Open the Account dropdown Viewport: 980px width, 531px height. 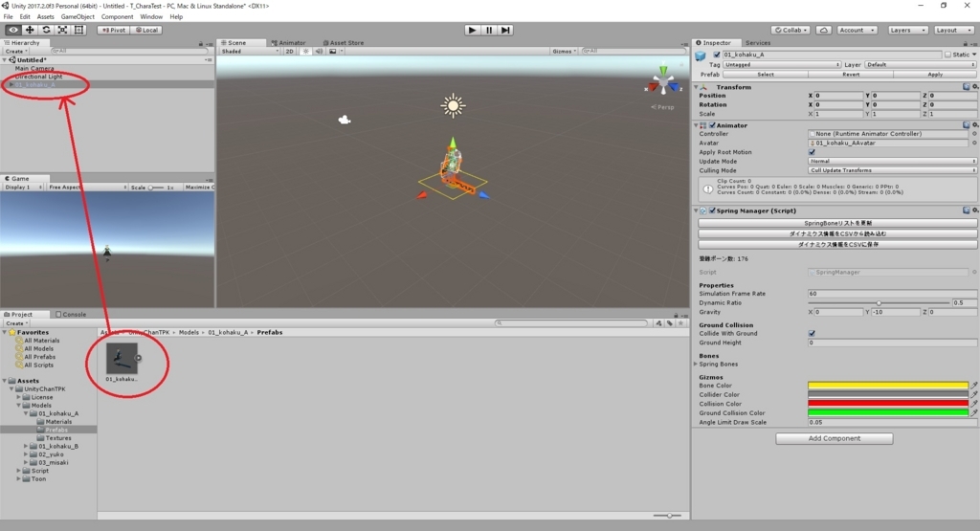(857, 30)
